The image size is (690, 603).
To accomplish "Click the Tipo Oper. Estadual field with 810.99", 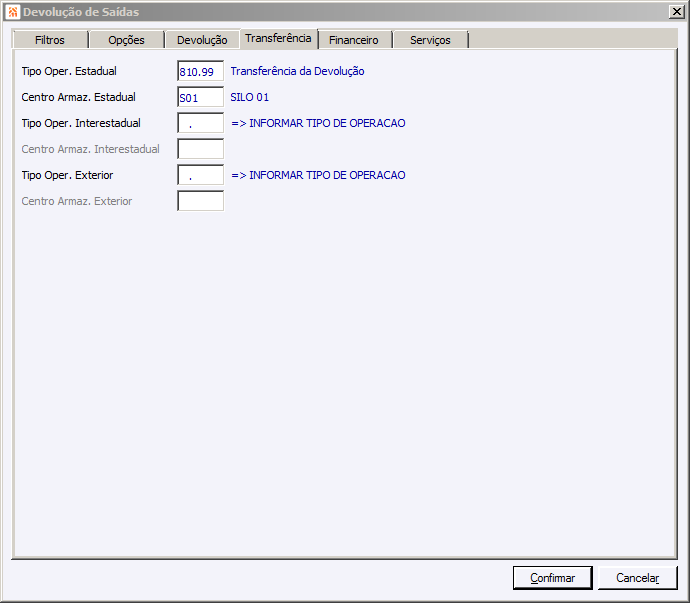I will [x=201, y=71].
